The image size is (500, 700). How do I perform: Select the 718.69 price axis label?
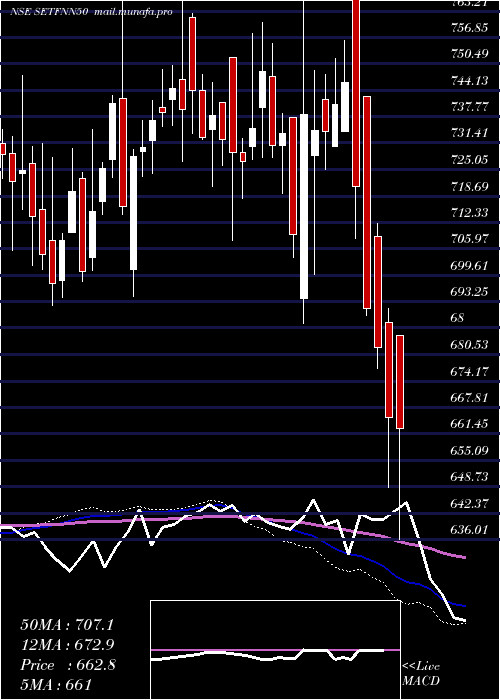(470, 186)
